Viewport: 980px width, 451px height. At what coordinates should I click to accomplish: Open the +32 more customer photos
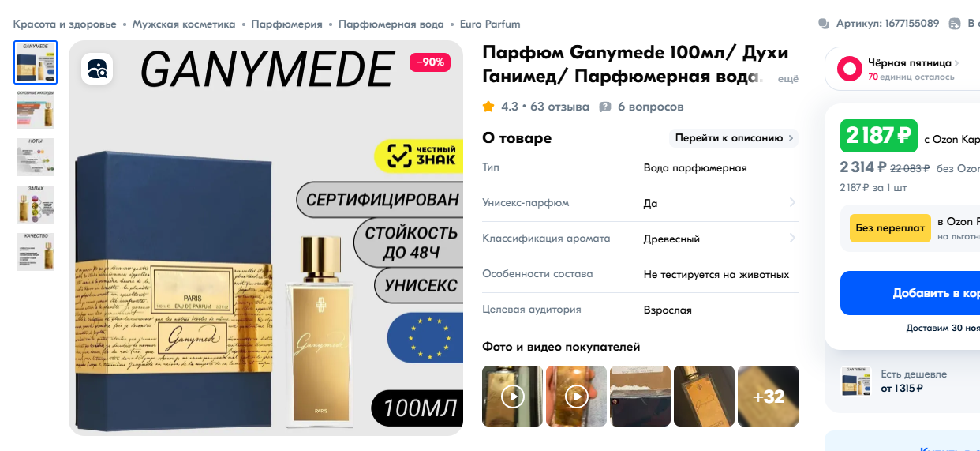768,396
